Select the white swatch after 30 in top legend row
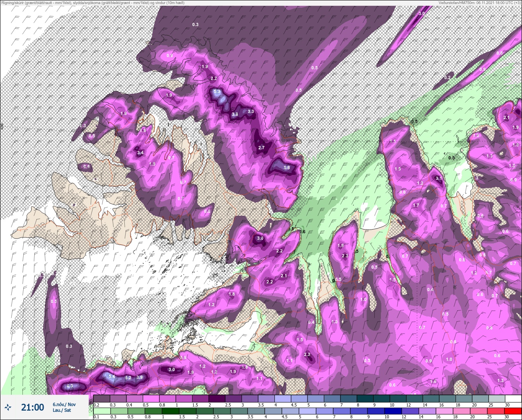This screenshot has height=420, width=522. coord(513,398)
